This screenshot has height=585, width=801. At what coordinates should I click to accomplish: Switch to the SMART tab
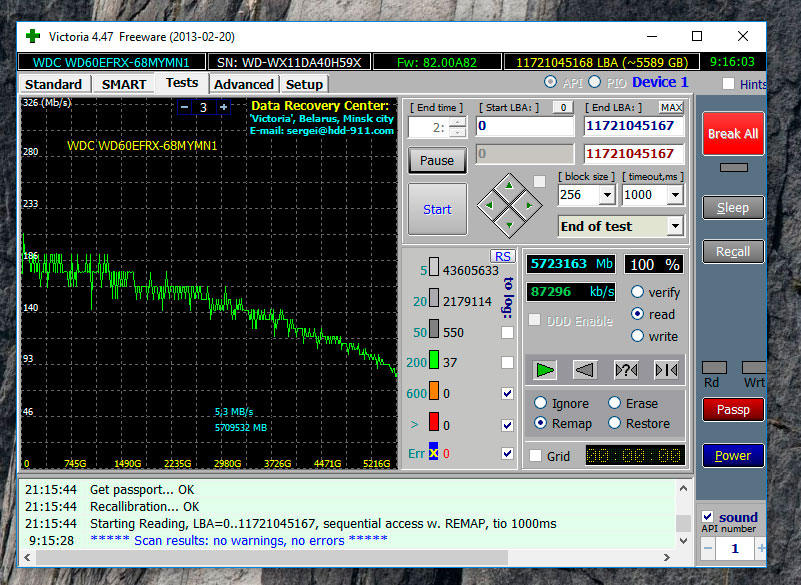click(123, 84)
